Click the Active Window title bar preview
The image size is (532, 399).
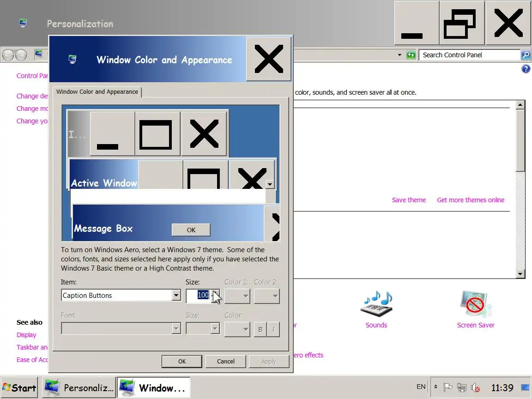pyautogui.click(x=104, y=175)
